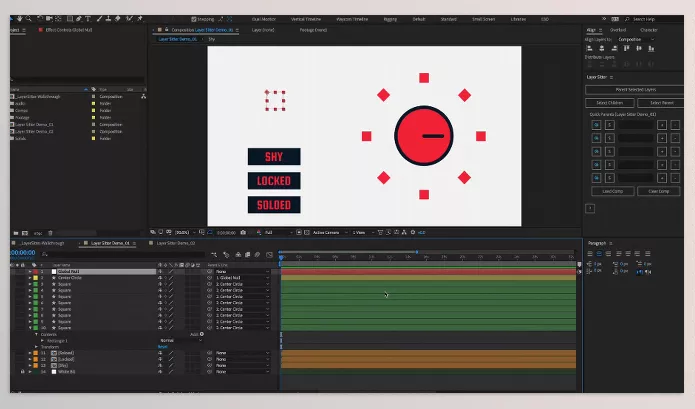This screenshot has width=695, height=409.
Task: Open the Active Camera view dropdown
Action: point(330,232)
